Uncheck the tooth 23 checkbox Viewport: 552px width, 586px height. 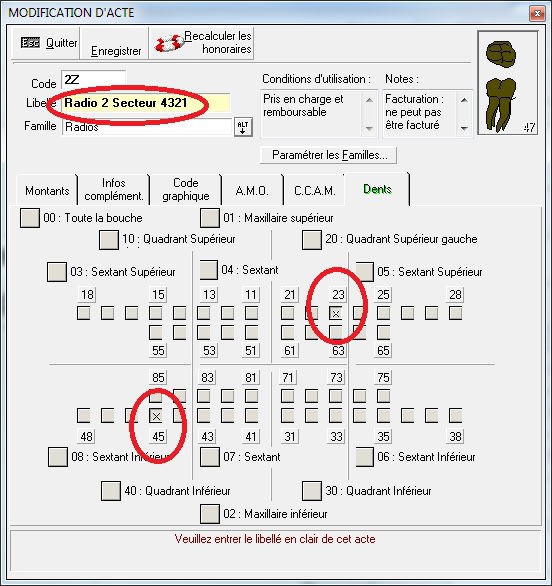click(x=336, y=313)
